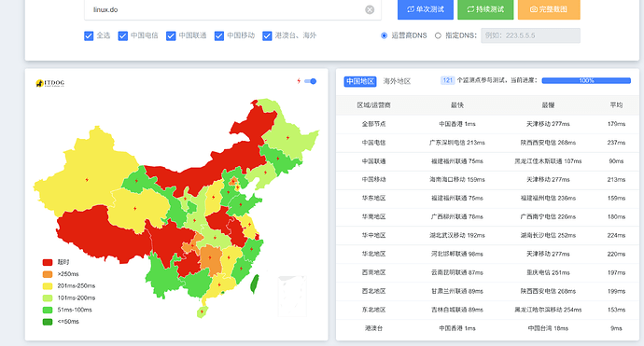Click 广东深圳电信 213ms cell
Screen dimensions: 644x346
[x=457, y=143]
